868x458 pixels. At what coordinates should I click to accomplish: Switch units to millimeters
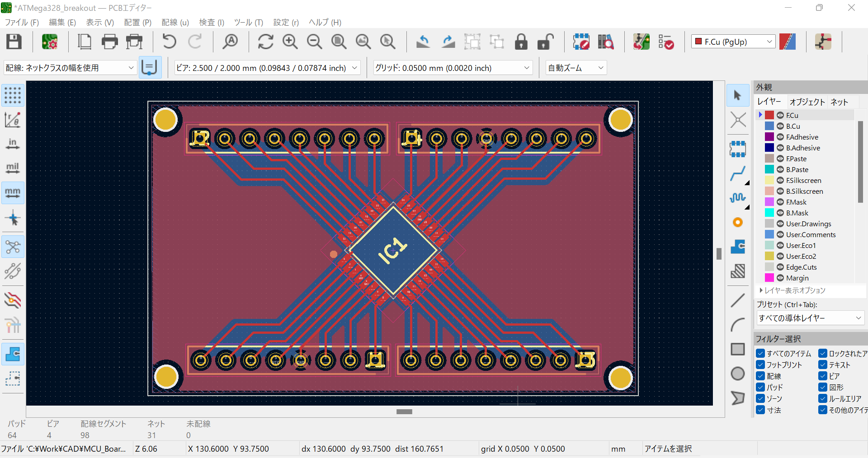pyautogui.click(x=13, y=193)
